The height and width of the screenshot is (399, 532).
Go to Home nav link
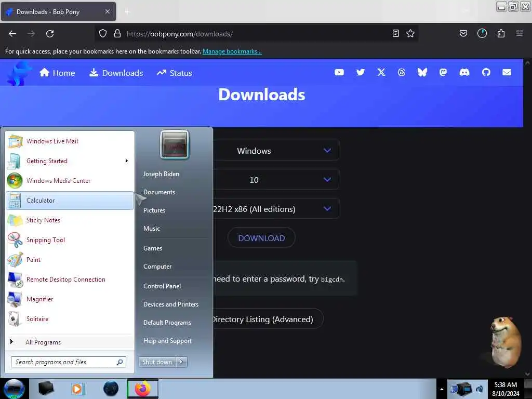(x=57, y=73)
